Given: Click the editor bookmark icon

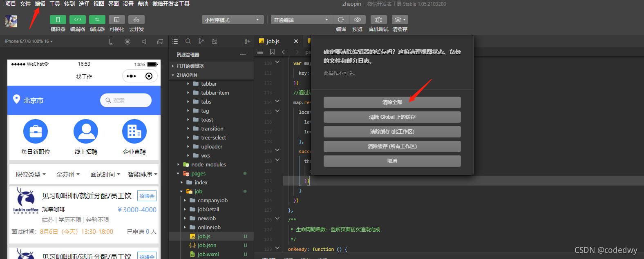Looking at the screenshot, I should click(x=272, y=52).
